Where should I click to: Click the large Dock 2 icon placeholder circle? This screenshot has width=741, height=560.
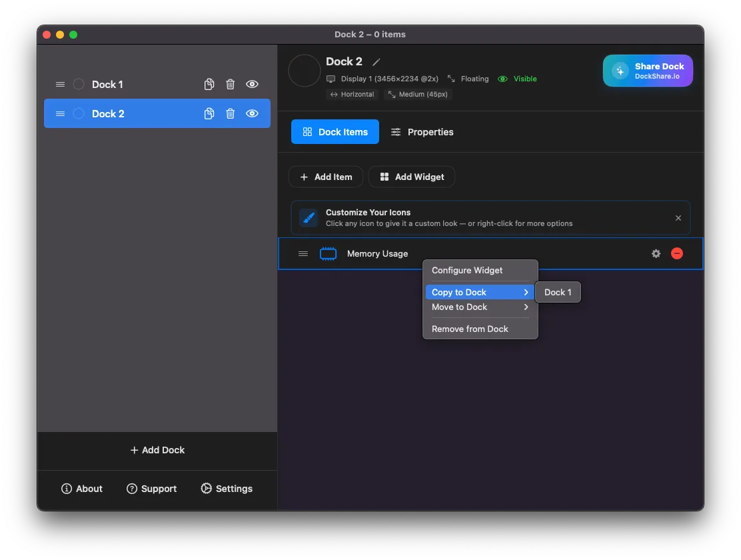pos(305,71)
